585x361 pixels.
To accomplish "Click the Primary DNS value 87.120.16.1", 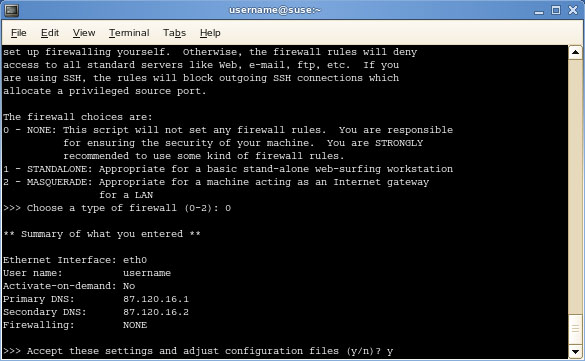I will 156,299.
